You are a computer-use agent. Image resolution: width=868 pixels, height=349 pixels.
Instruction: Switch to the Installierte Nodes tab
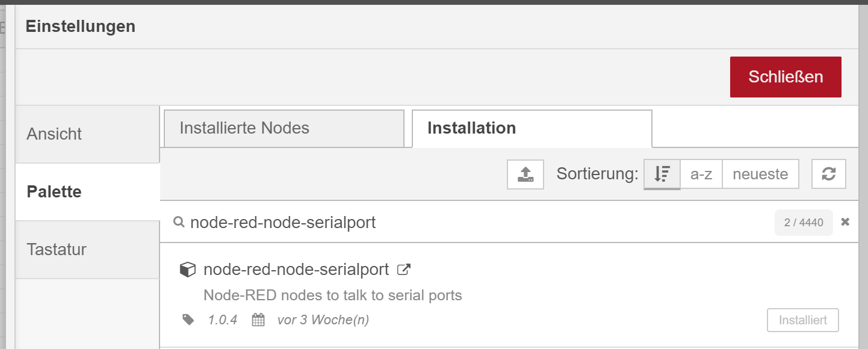(x=284, y=128)
